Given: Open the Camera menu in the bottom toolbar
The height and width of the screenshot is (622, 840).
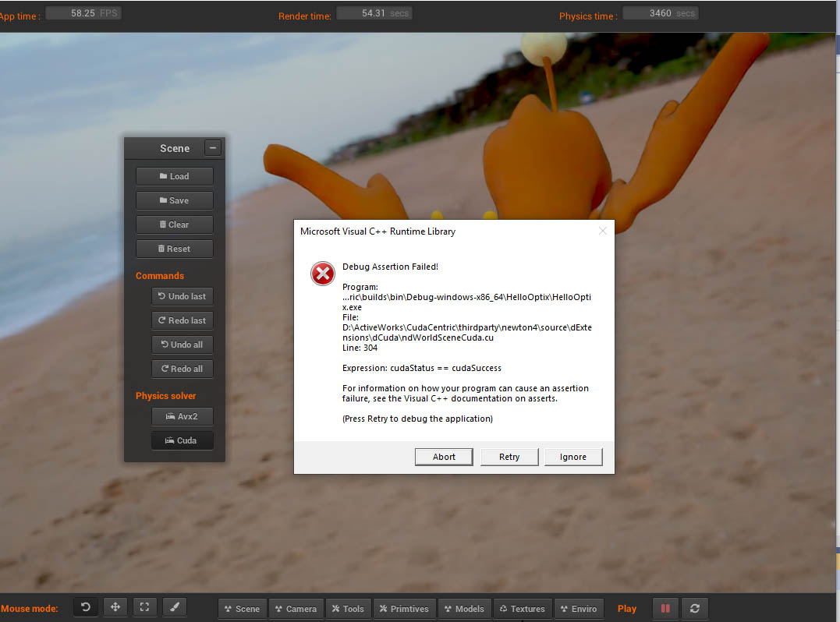Looking at the screenshot, I should tap(295, 609).
